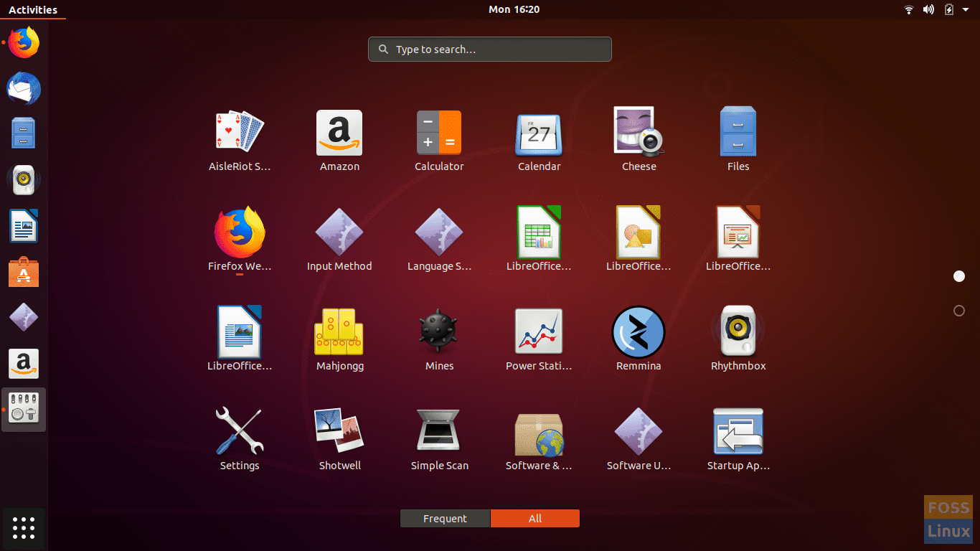Open the Calculator app
The image size is (980, 551).
tap(439, 133)
